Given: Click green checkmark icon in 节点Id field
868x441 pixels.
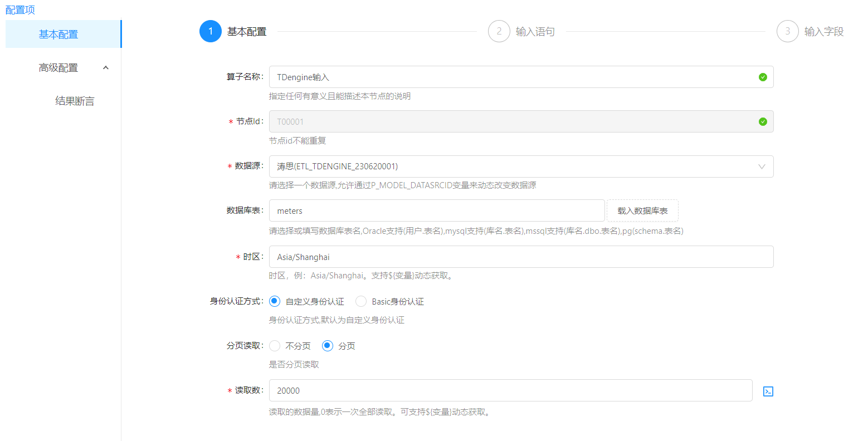Looking at the screenshot, I should click(763, 122).
